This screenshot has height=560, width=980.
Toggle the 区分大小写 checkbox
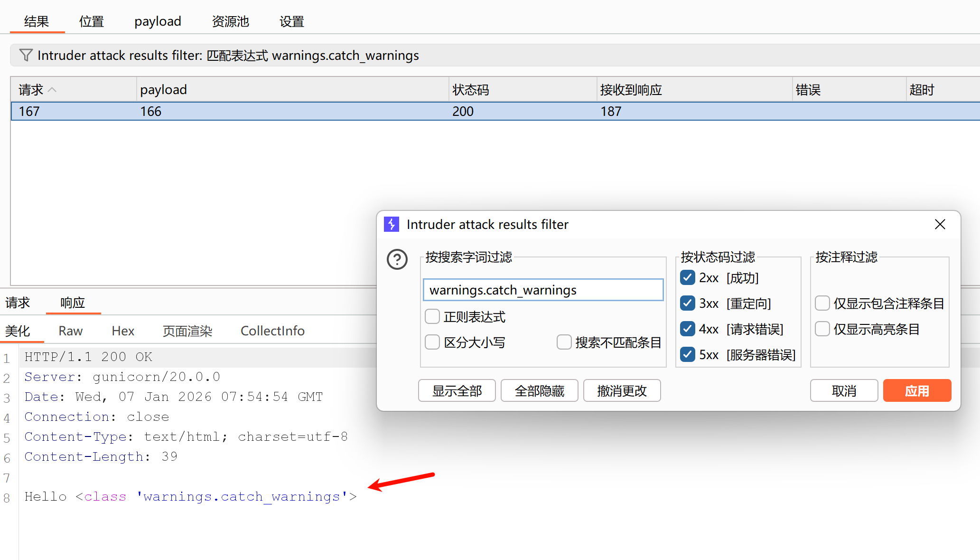pyautogui.click(x=432, y=342)
